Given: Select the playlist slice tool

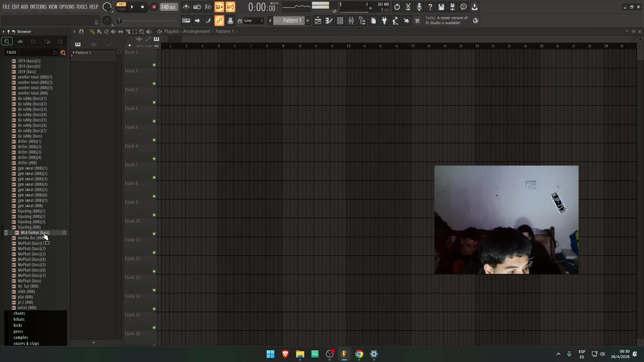Looking at the screenshot, I should click(127, 31).
